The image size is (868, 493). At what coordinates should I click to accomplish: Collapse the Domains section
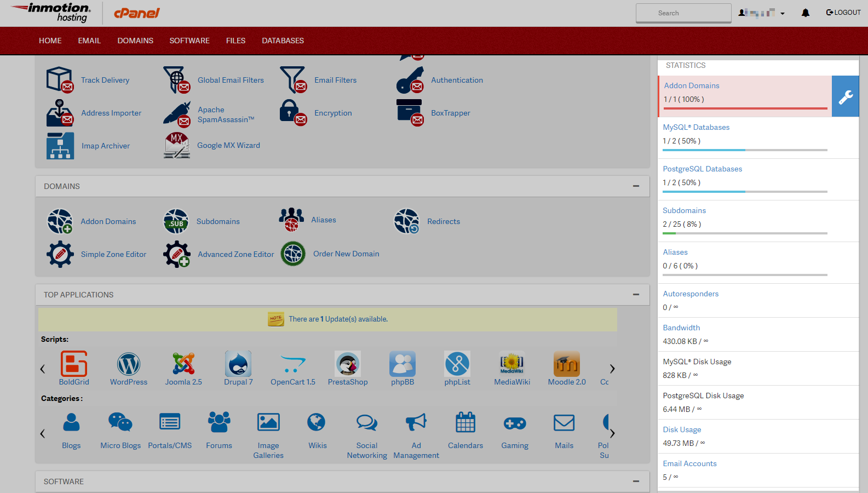pos(636,186)
